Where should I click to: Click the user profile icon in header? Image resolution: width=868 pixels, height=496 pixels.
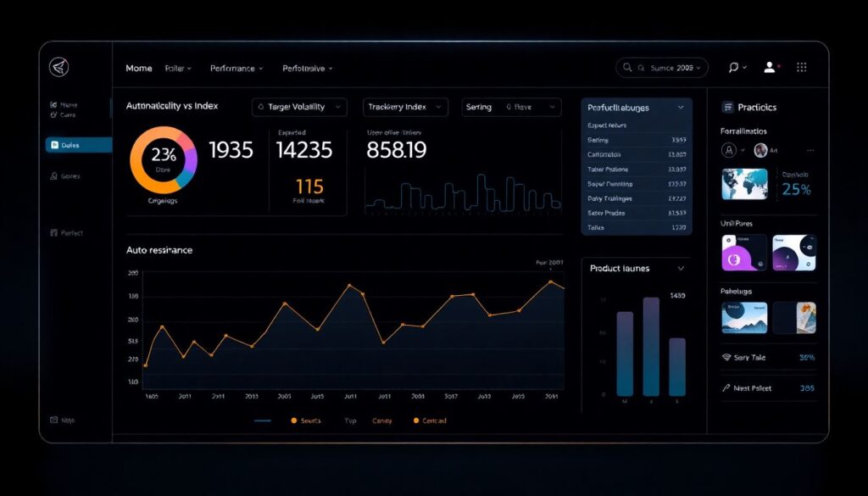pyautogui.click(x=770, y=68)
